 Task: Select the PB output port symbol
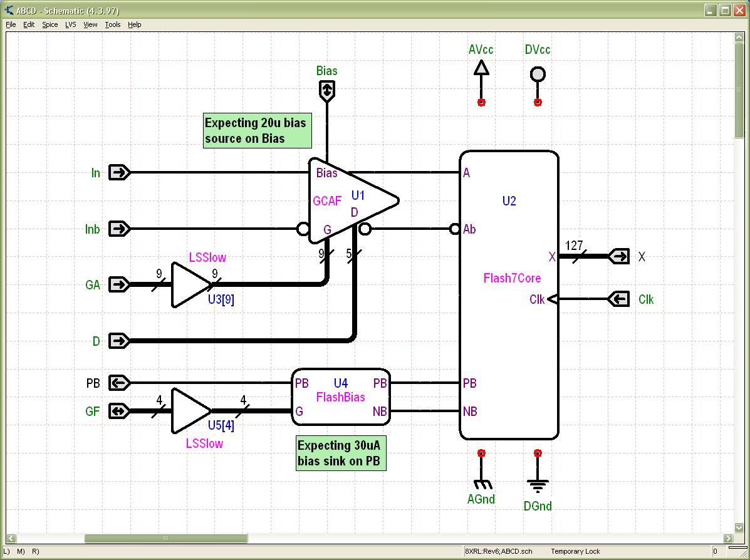coord(119,382)
